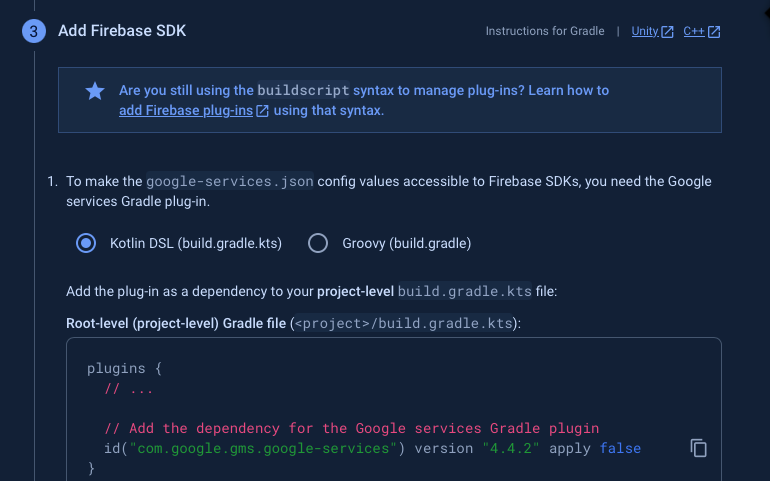The height and width of the screenshot is (481, 770).
Task: Click the "4.4.2" version string
Action: click(x=511, y=448)
